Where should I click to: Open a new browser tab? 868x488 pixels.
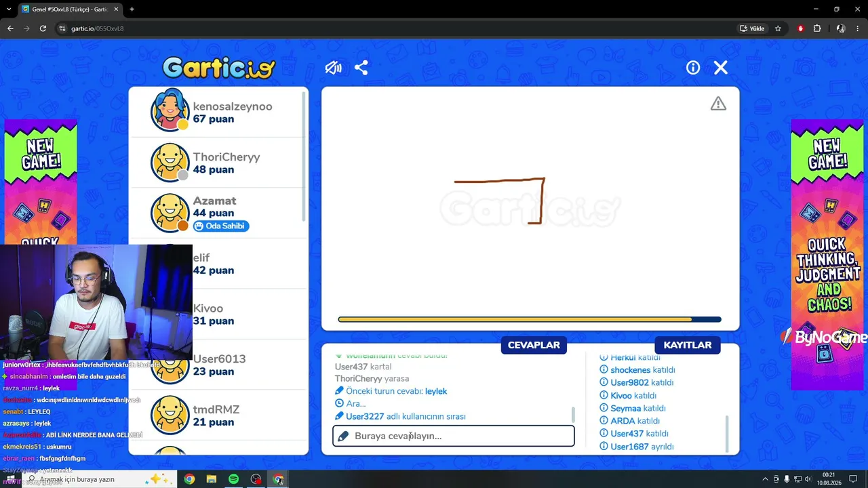point(132,9)
